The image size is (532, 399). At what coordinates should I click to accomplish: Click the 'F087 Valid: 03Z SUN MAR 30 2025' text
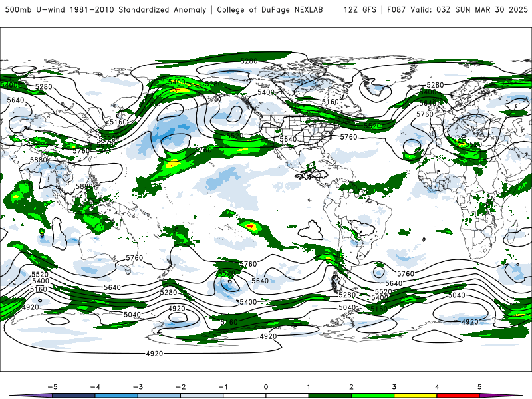pos(457,9)
